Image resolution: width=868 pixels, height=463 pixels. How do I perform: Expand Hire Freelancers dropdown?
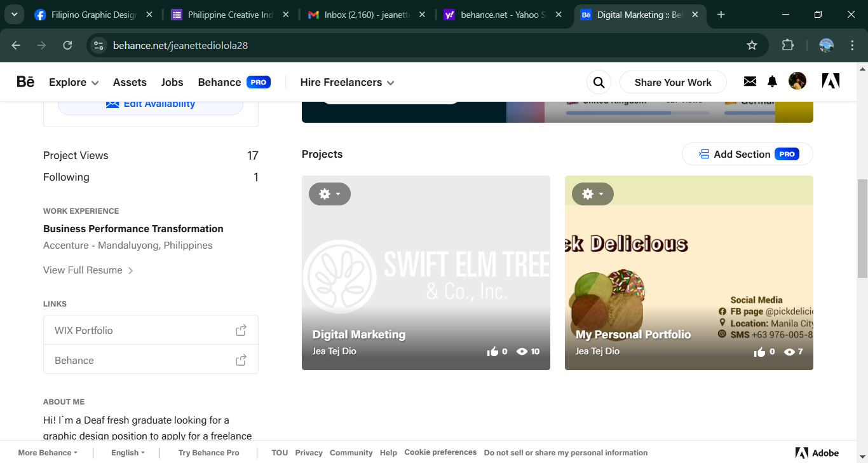click(x=347, y=82)
